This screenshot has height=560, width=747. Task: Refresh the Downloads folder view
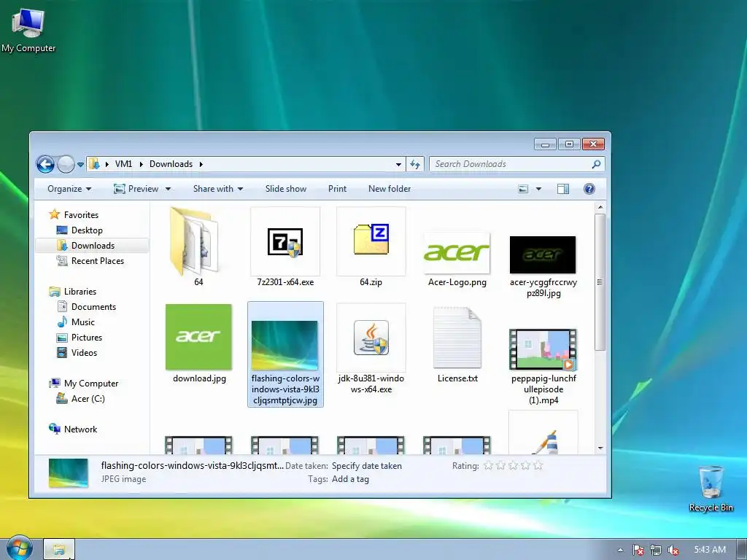click(x=415, y=164)
